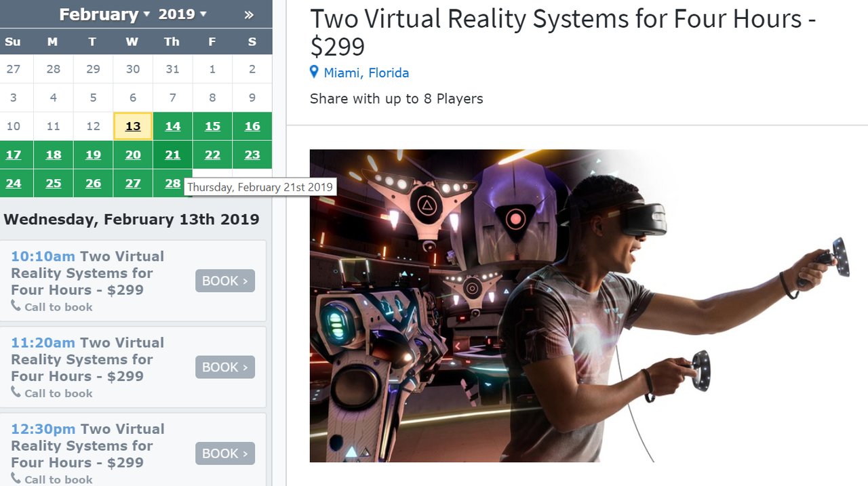Open the Miami, Florida location link
This screenshot has width=868, height=486.
[x=366, y=73]
